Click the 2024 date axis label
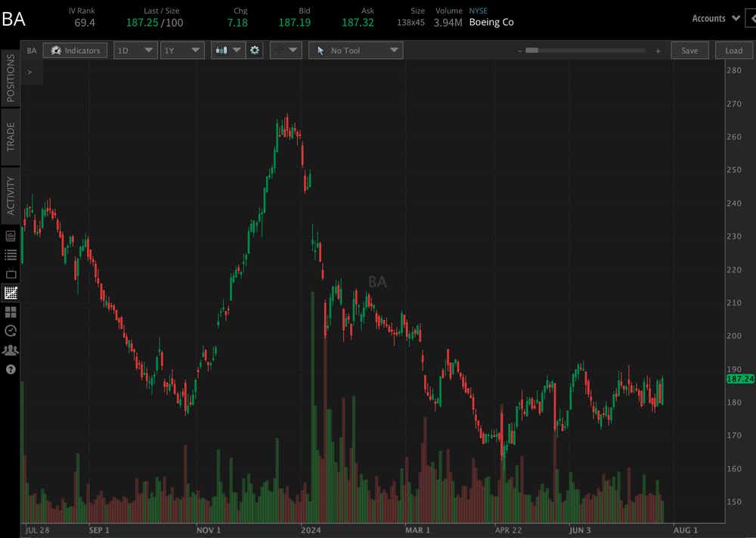This screenshot has height=538, width=756. coord(311,530)
